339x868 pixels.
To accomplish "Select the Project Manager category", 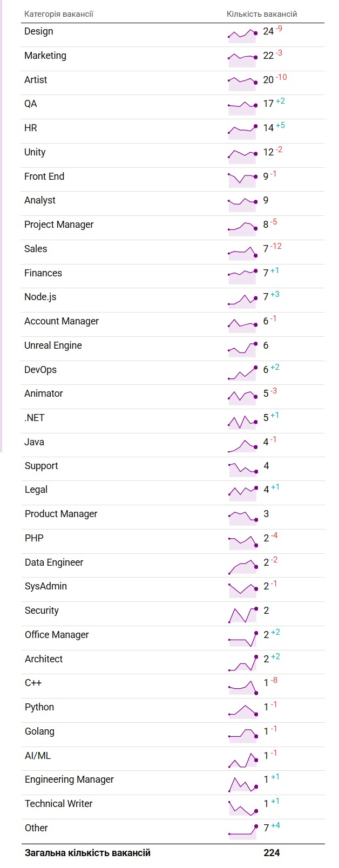I will pos(59,225).
